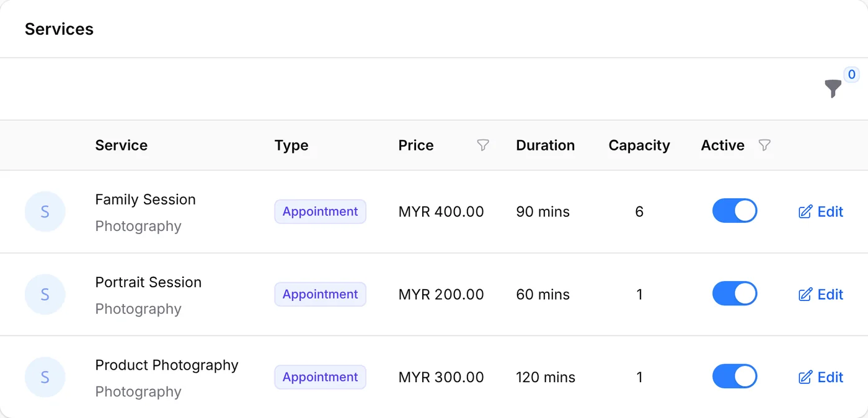Screen dimensions: 868x418
Task: Click the MYR 300.00 price cell
Action: pos(441,377)
